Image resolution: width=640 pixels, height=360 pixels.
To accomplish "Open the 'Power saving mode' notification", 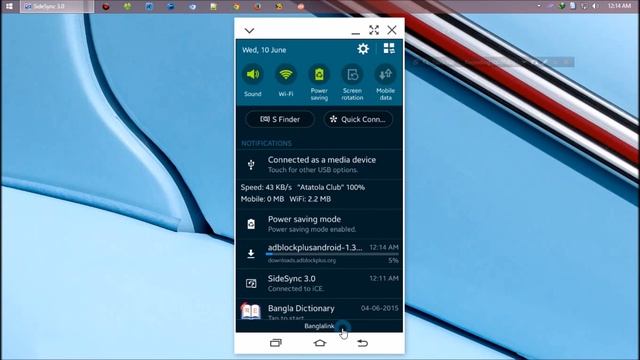I will point(319,224).
